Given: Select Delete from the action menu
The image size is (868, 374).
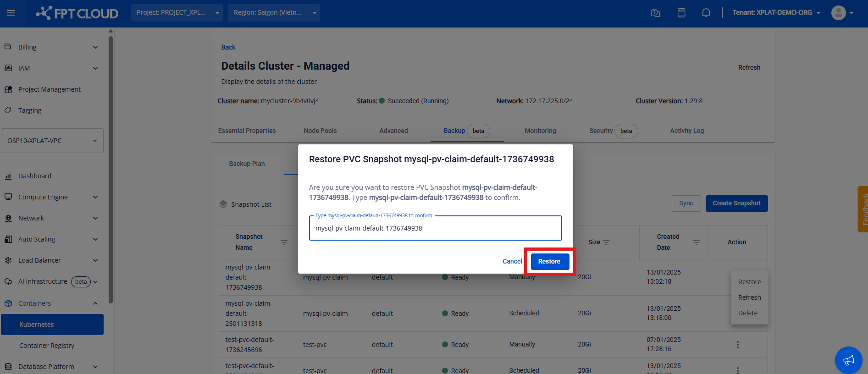Looking at the screenshot, I should (x=748, y=313).
